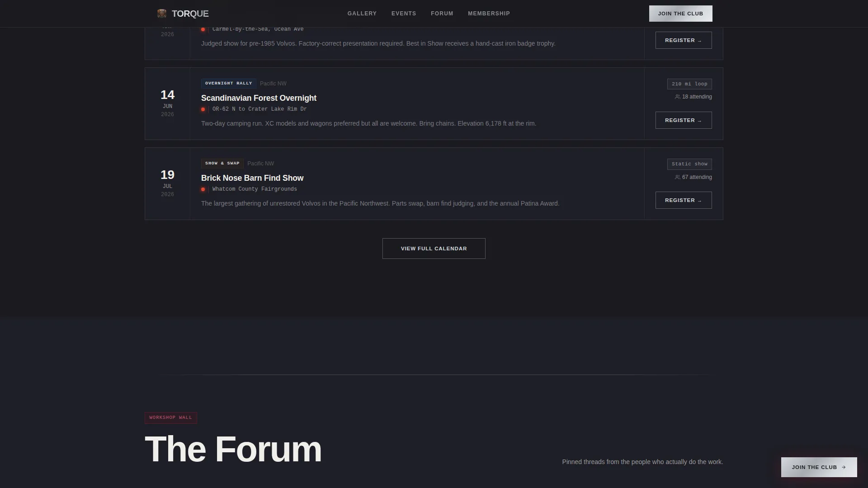
Task: Click Whatcom County Fairgrounds location text
Action: coord(255,189)
